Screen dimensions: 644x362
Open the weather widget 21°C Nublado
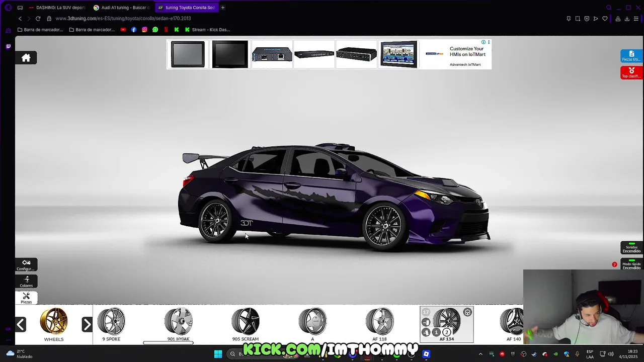point(20,354)
